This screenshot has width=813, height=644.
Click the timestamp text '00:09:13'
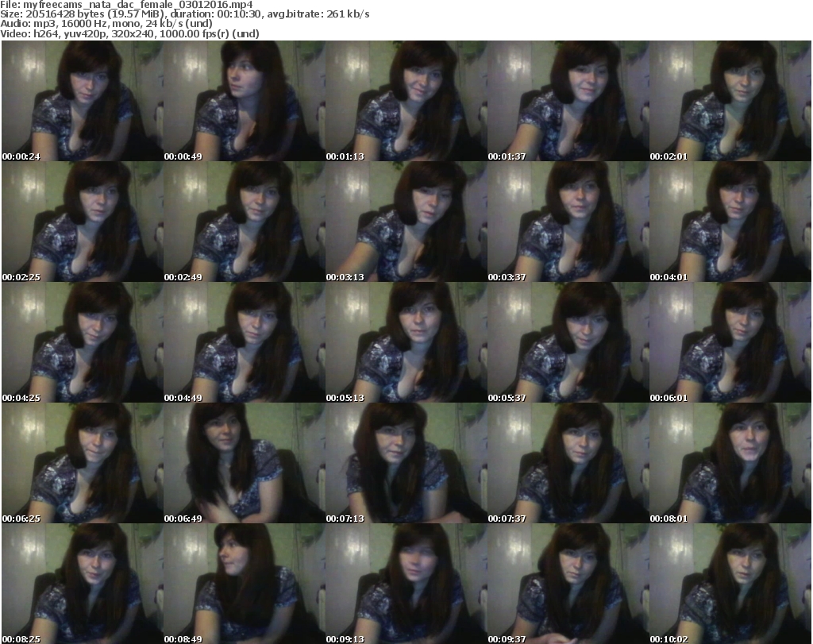click(345, 639)
